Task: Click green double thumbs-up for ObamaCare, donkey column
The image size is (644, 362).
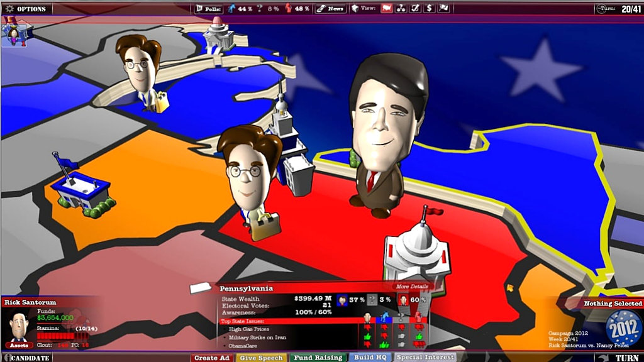Action: (384, 345)
